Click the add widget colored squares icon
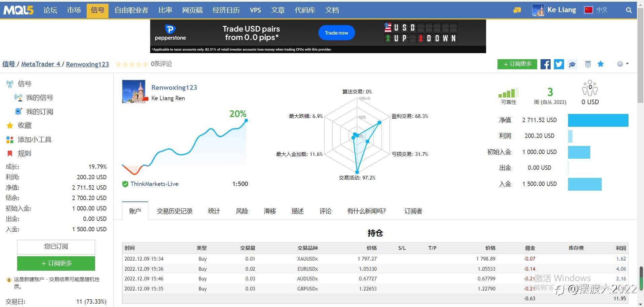 [x=10, y=140]
